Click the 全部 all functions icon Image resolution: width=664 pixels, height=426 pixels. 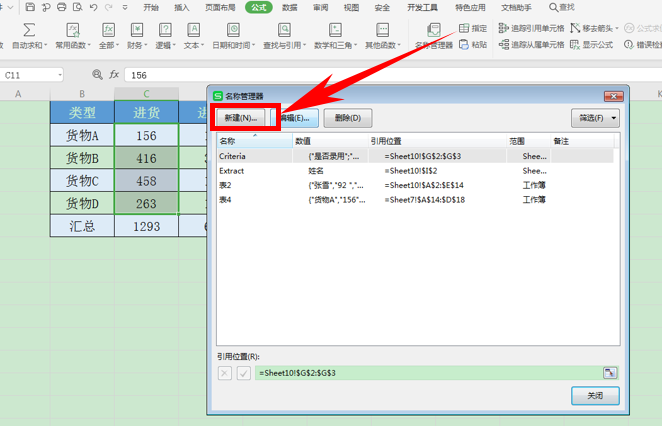coord(108,30)
